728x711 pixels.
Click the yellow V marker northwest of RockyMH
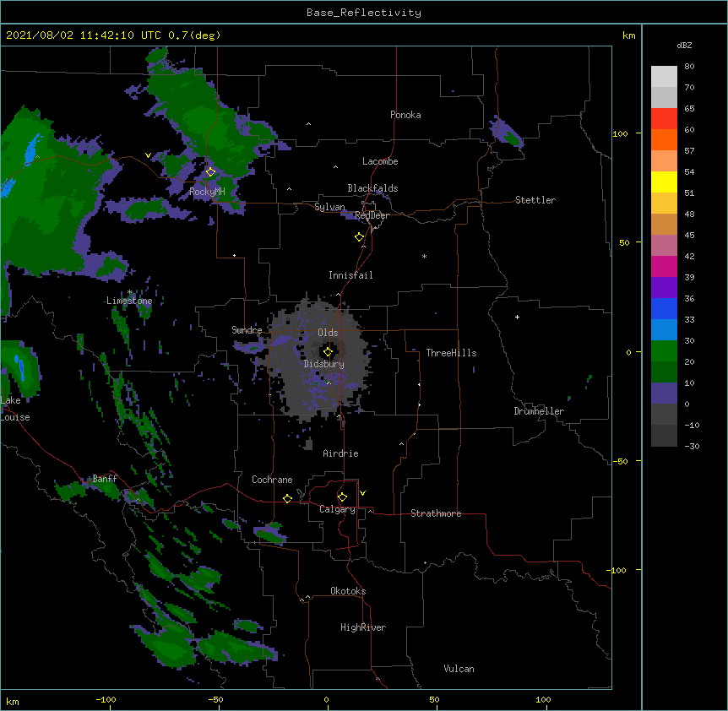148,155
